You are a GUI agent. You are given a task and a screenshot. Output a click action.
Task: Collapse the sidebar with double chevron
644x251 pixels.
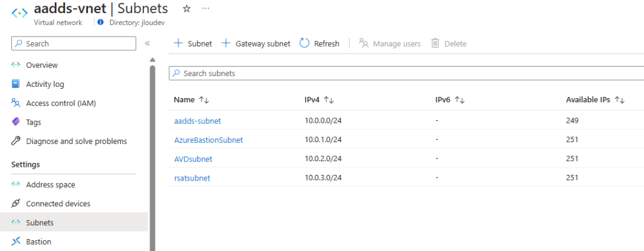[x=147, y=43]
